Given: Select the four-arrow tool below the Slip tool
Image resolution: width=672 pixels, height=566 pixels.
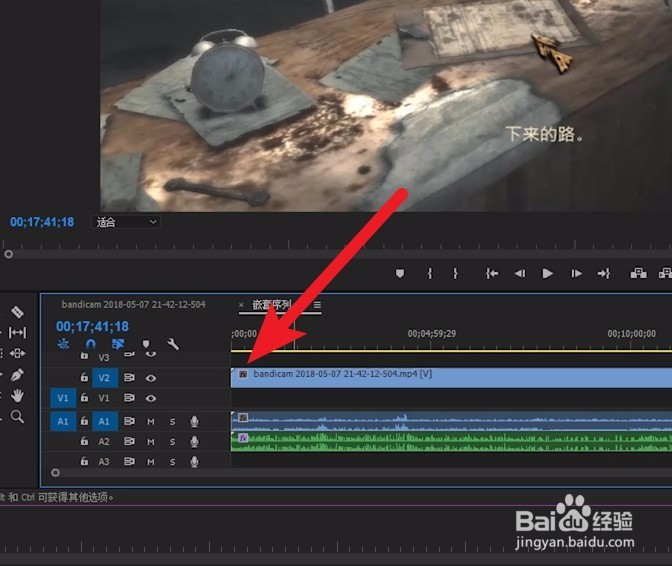Looking at the screenshot, I should 17,353.
